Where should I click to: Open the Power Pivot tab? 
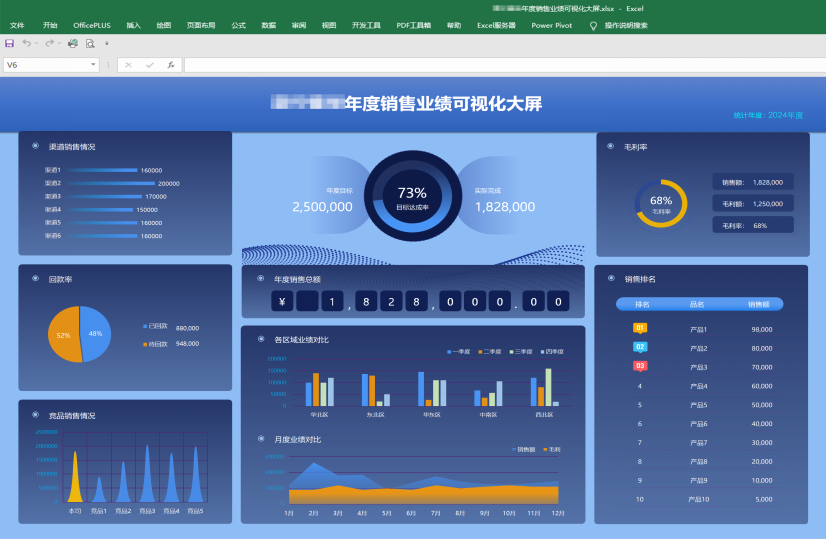(551, 25)
